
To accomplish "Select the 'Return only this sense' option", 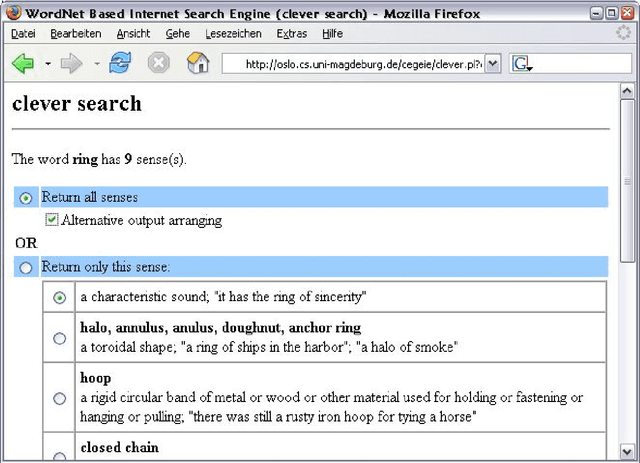I will [x=26, y=267].
